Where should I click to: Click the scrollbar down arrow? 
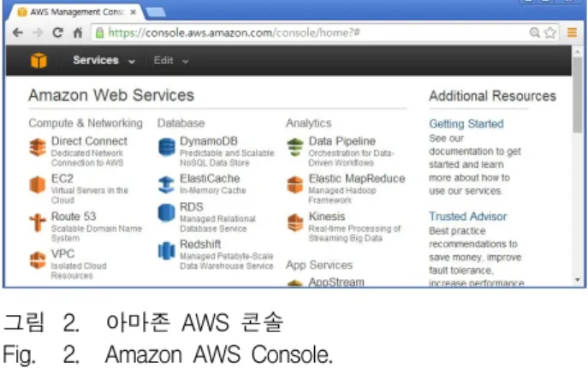click(x=577, y=280)
